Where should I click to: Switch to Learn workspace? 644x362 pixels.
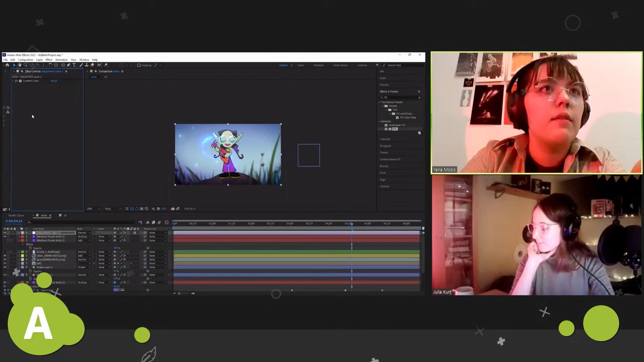point(300,65)
